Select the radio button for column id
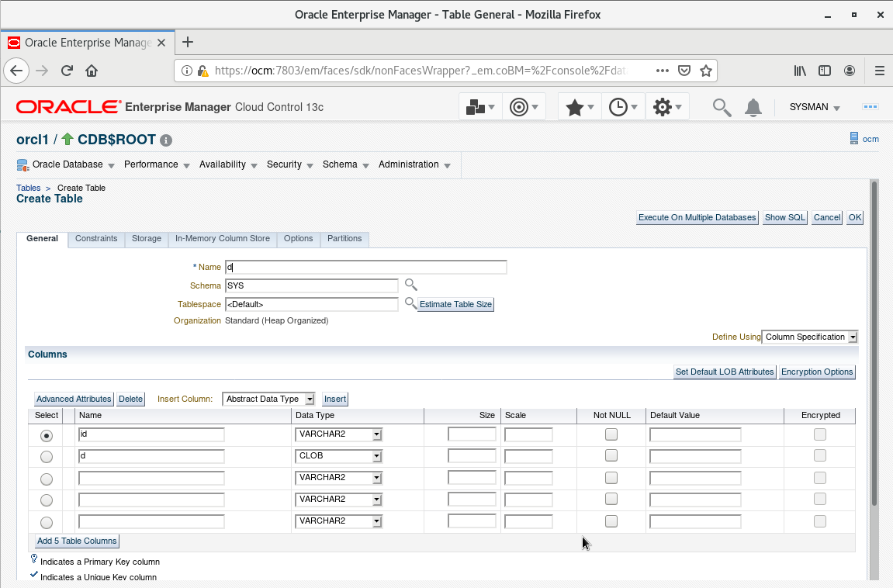Image resolution: width=893 pixels, height=588 pixels. (47, 435)
